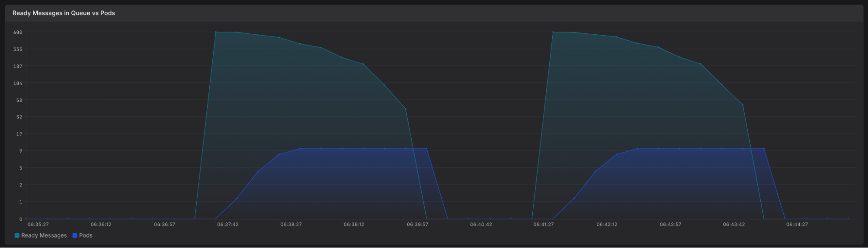868x248 pixels.
Task: Click the 2 y-axis label
Action: point(21,185)
